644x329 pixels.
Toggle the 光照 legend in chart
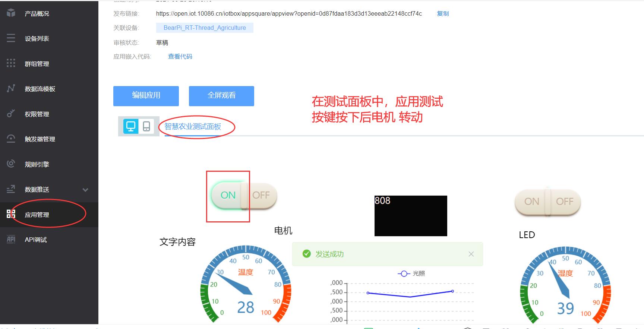pyautogui.click(x=411, y=273)
